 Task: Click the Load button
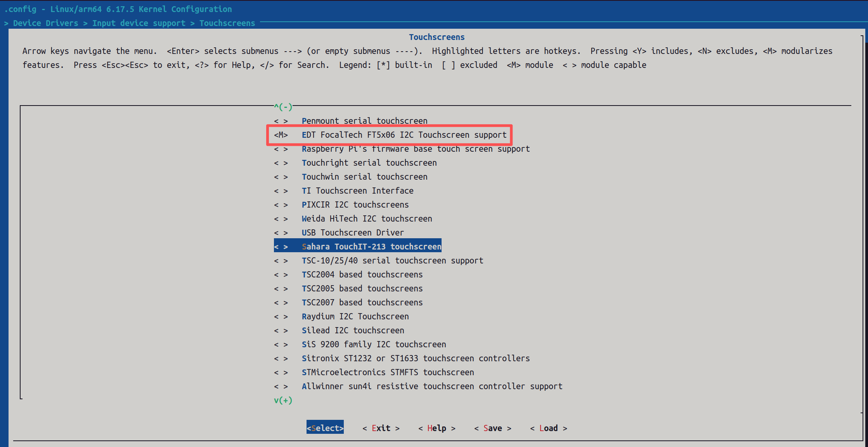pos(548,428)
